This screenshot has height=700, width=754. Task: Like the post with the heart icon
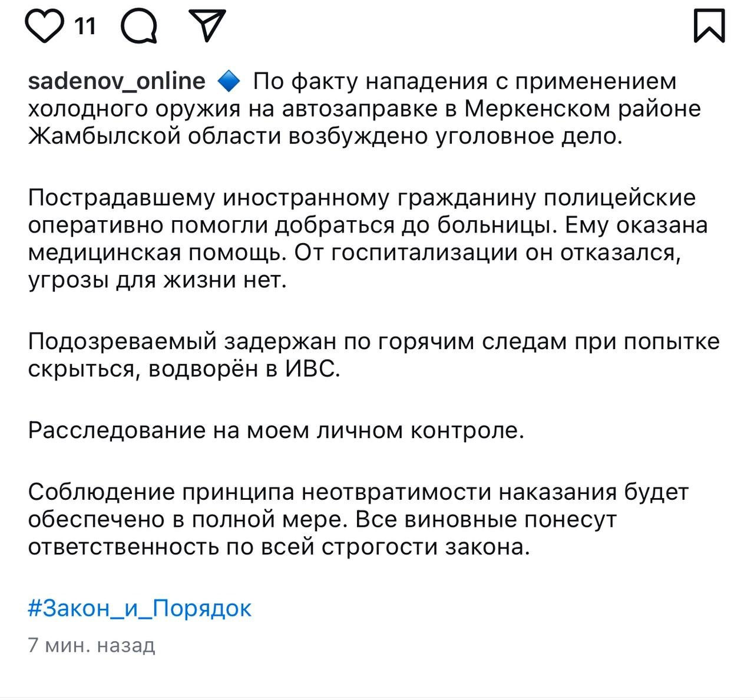click(x=45, y=26)
